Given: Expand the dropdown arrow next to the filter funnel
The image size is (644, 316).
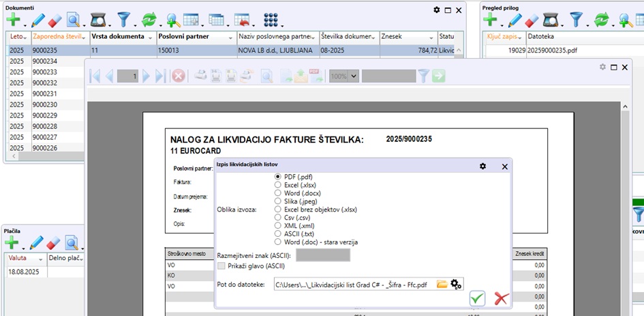Looking at the screenshot, I should 134,25.
